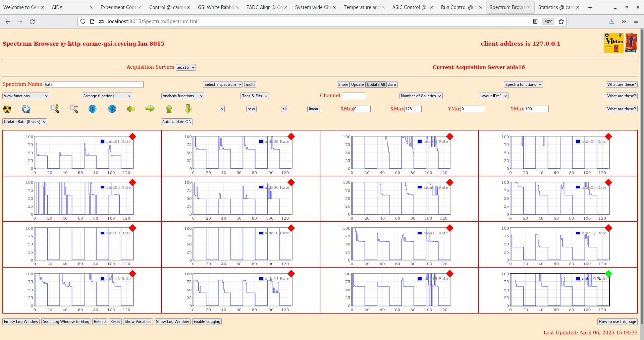Open the Acquisition Servers aida16 dropdown
Image resolution: width=644 pixels, height=340 pixels.
pos(185,67)
